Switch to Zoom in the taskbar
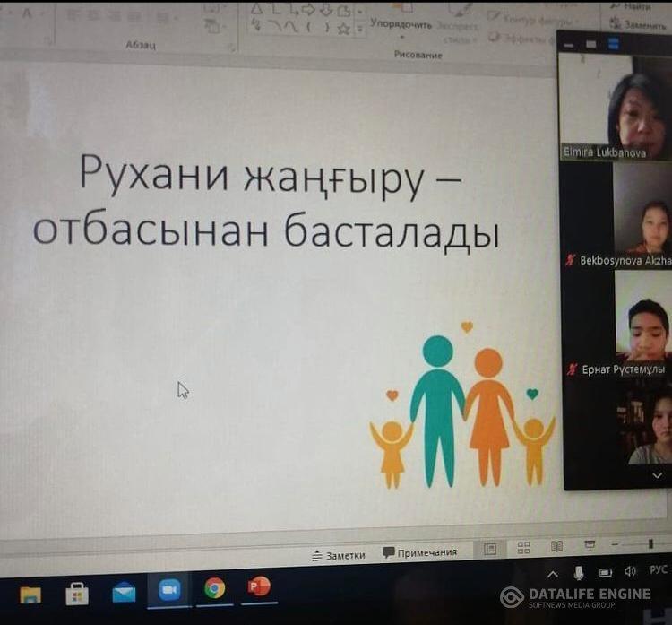This screenshot has height=625, width=672. pyautogui.click(x=169, y=590)
